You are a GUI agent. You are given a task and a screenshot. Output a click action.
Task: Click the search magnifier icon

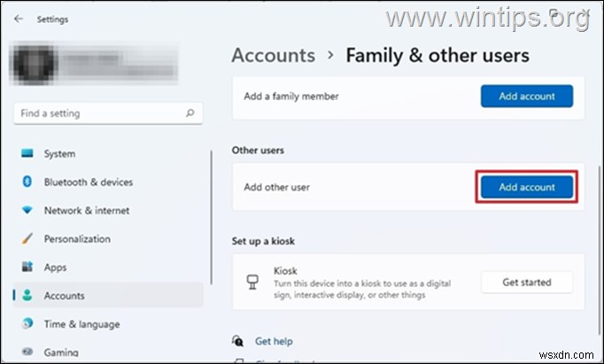(x=190, y=113)
